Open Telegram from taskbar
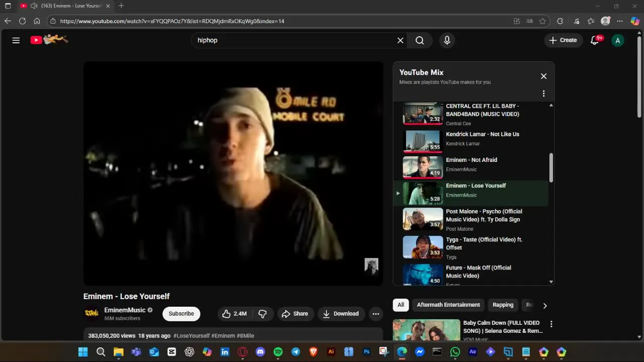The height and width of the screenshot is (362, 644). tap(295, 352)
